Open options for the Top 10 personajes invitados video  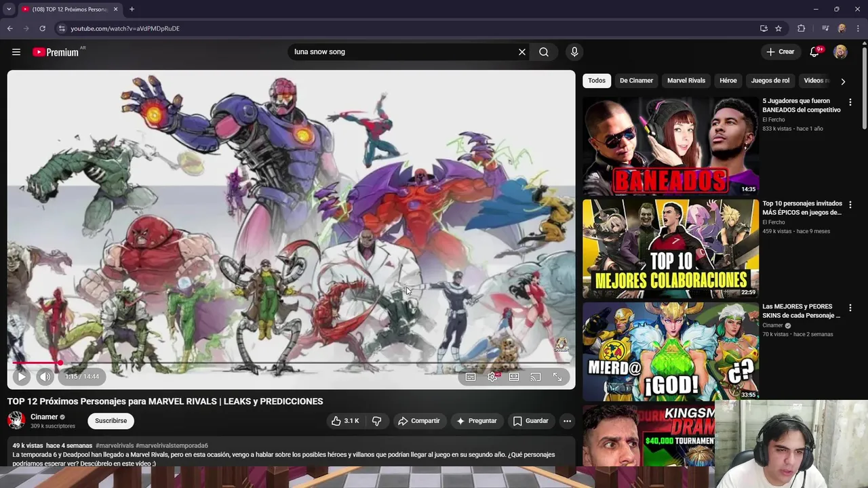850,205
